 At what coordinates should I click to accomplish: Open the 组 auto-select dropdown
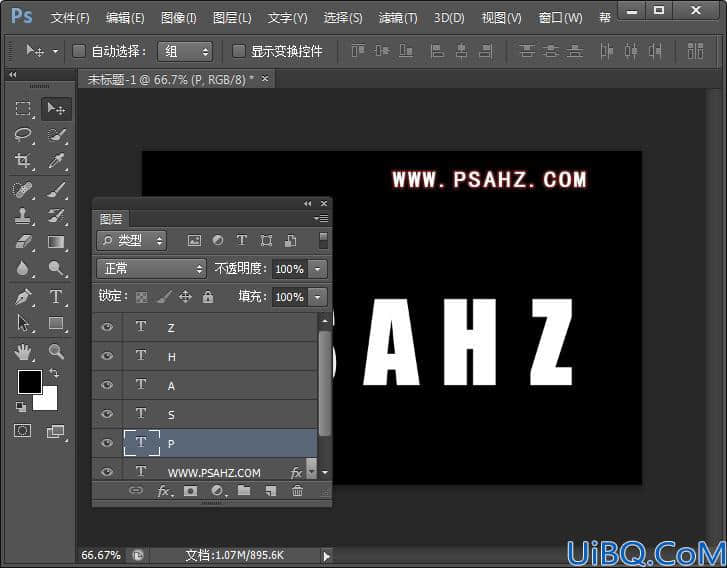pos(185,51)
